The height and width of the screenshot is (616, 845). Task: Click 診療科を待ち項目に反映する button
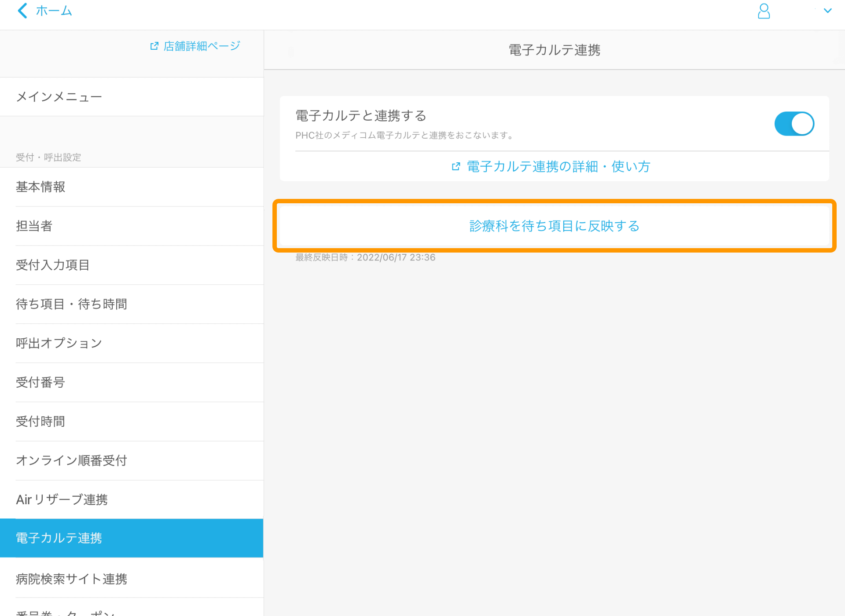[x=554, y=226]
